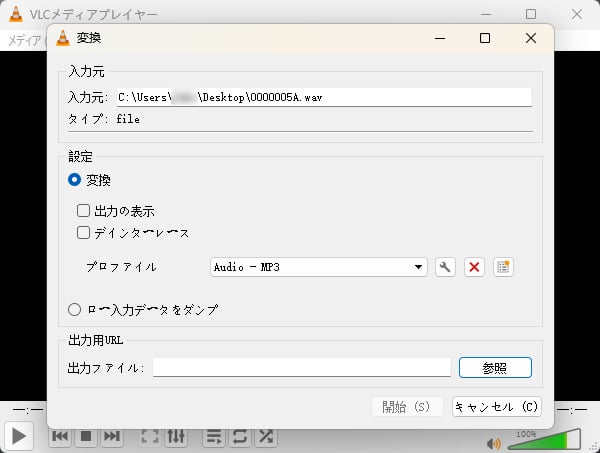Minimize the 変換 dialog
The width and height of the screenshot is (600, 453).
tap(440, 38)
